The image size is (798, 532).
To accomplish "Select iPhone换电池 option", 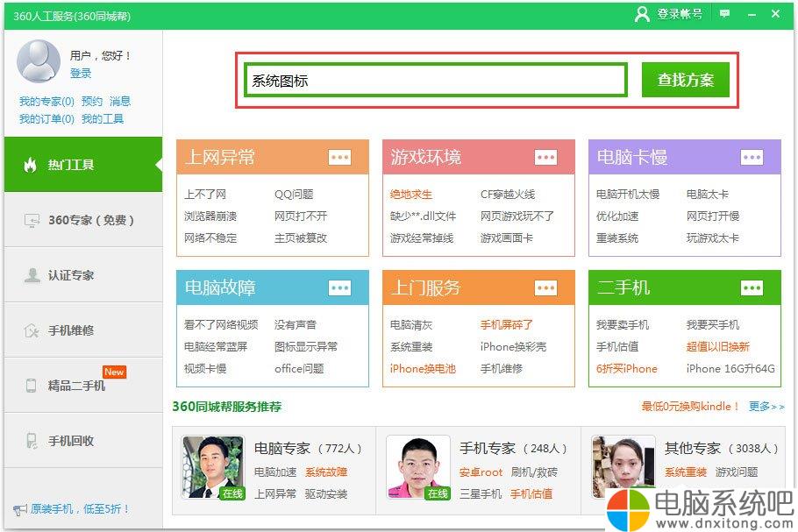I will pos(423,368).
